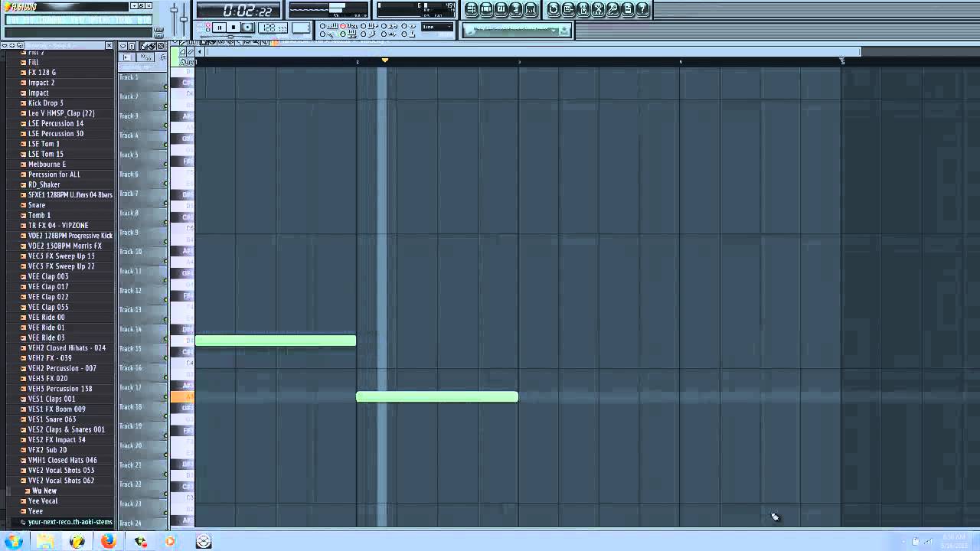Open the news panel dropdown arrow
The width and height of the screenshot is (980, 551).
pos(554,29)
